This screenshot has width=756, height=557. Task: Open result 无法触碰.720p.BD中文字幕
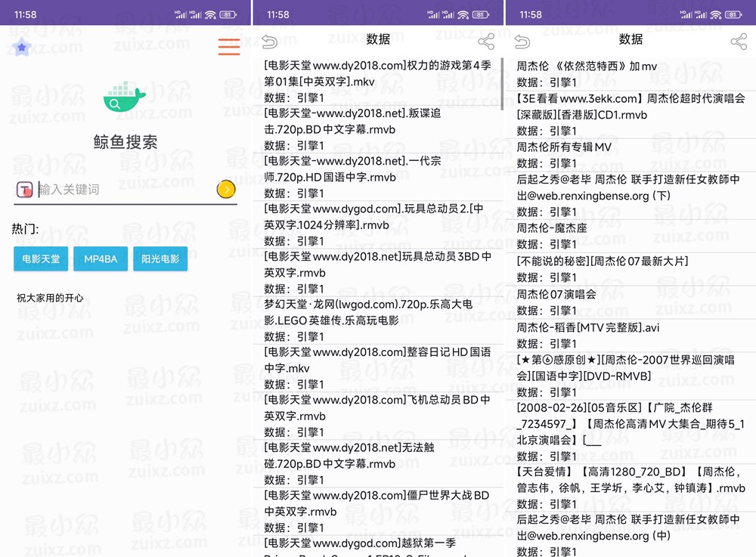(377, 463)
